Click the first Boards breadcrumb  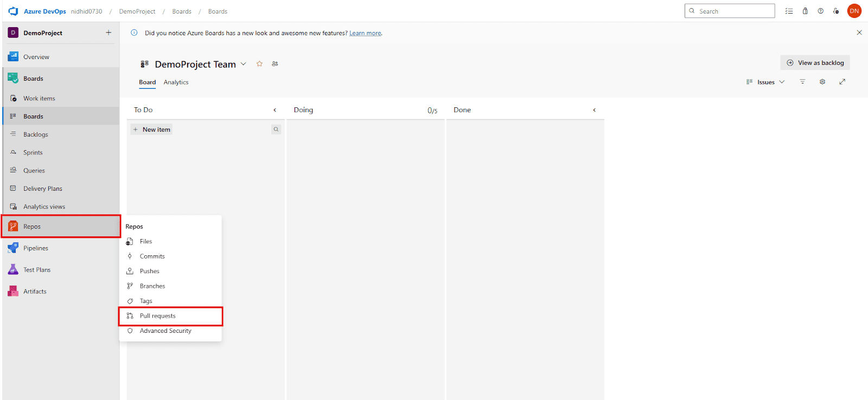coord(182,11)
